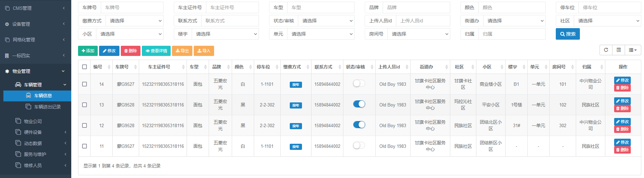The image size is (644, 178).
Task: Click the blue 搜索 search button
Action: pos(567,34)
